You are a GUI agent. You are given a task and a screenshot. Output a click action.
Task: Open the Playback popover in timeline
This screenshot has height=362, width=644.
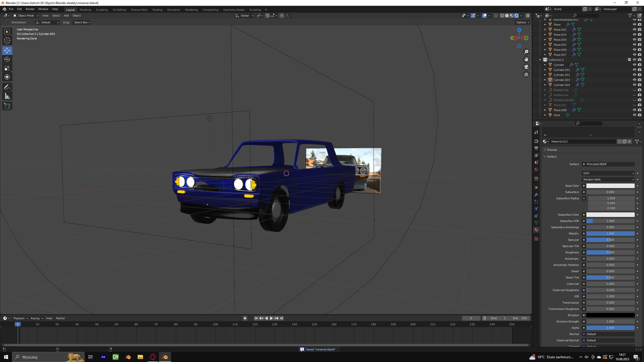pyautogui.click(x=20, y=318)
